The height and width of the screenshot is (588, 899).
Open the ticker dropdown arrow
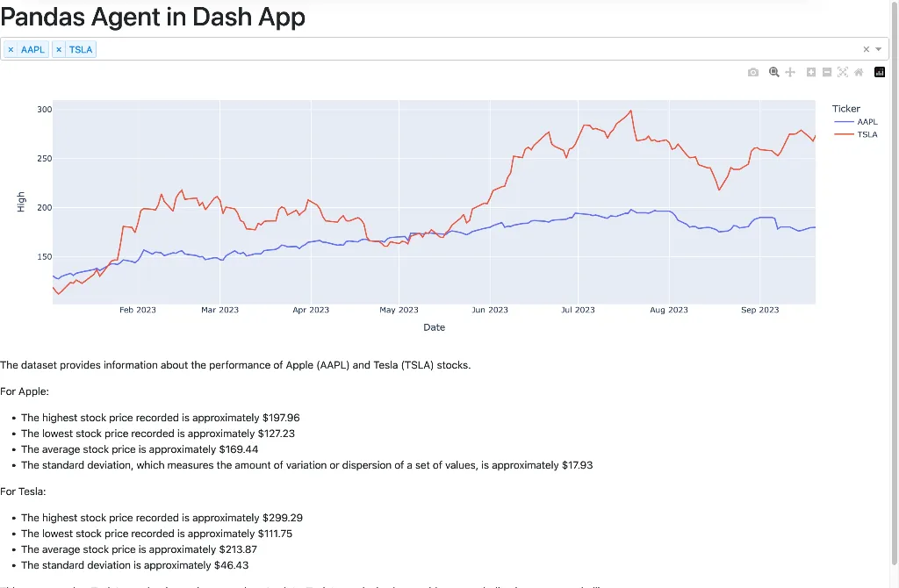pos(879,50)
